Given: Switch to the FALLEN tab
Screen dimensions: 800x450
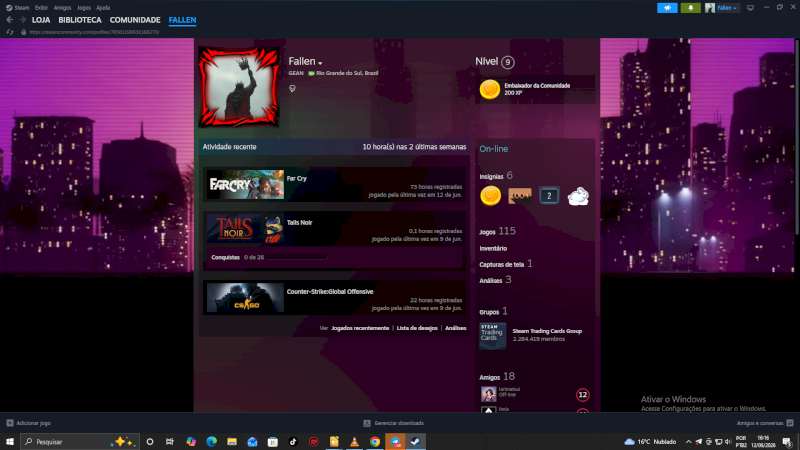Looking at the screenshot, I should [182, 20].
